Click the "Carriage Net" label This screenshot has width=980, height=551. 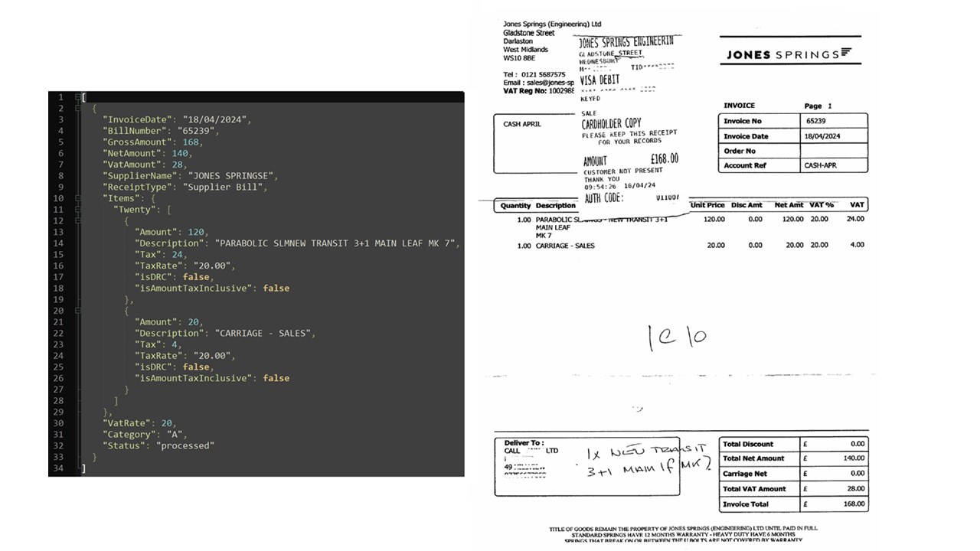745,474
